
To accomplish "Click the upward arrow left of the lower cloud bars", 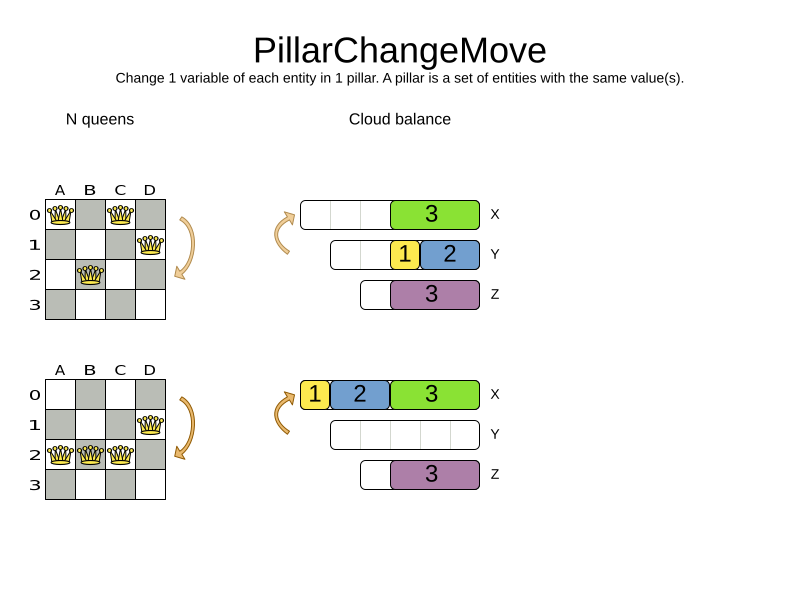I will 283,412.
